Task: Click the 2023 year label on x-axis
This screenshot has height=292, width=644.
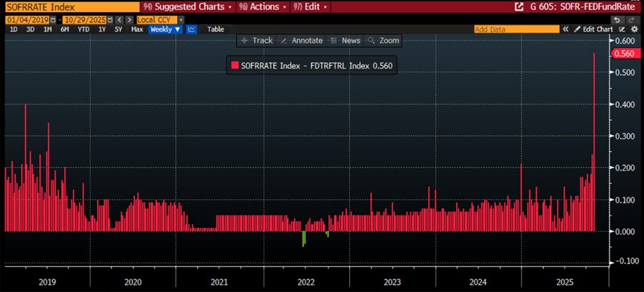Action: (x=392, y=282)
